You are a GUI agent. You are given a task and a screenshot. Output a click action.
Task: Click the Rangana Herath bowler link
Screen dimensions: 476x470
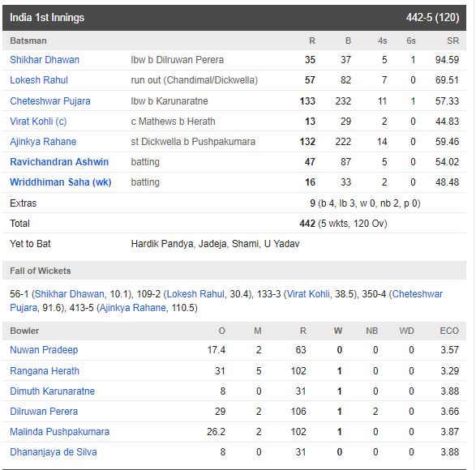pos(45,371)
